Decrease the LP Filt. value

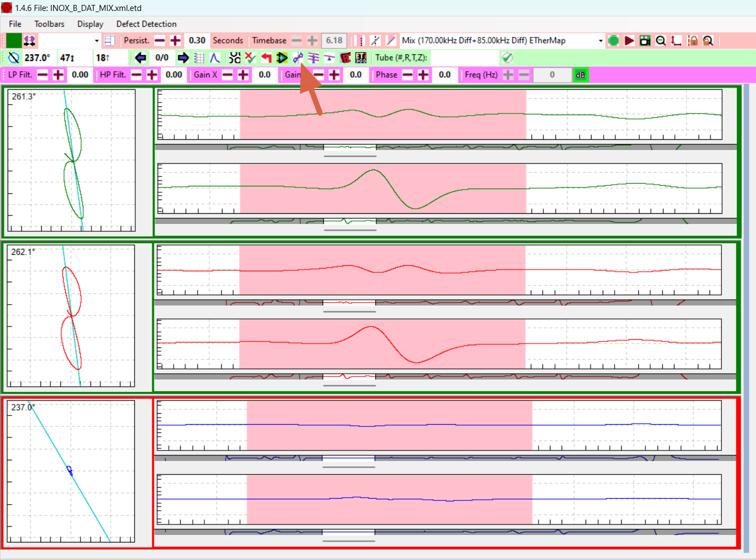[x=42, y=75]
